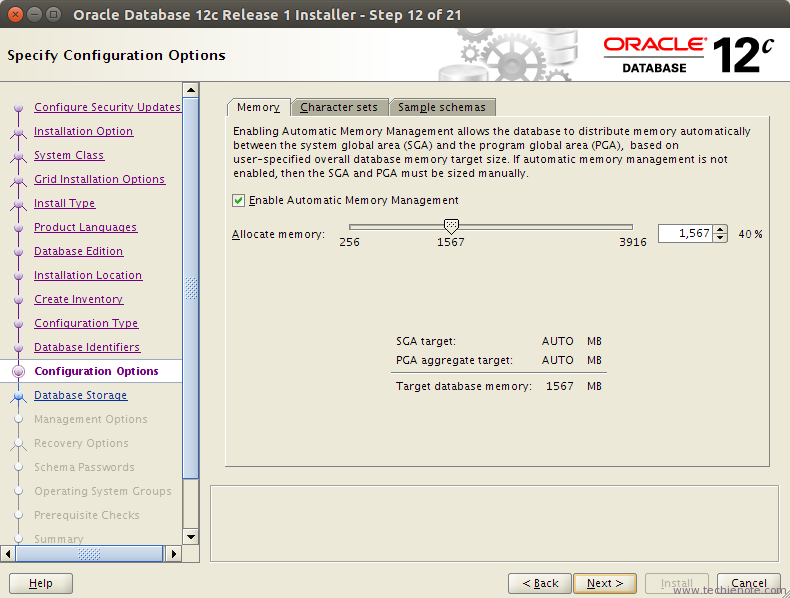
Task: Click the slider maximum label 3916
Action: tap(633, 242)
